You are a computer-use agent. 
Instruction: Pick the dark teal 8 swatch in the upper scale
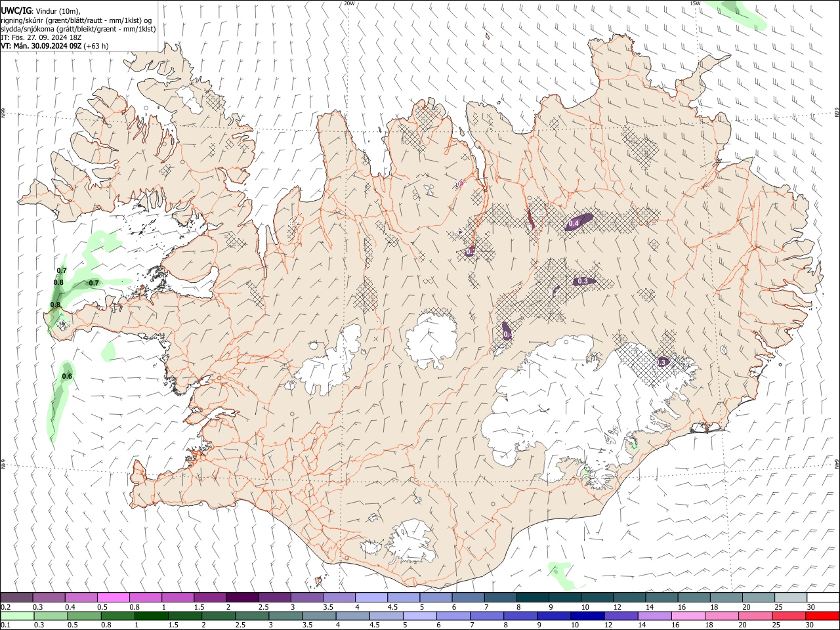[532, 597]
